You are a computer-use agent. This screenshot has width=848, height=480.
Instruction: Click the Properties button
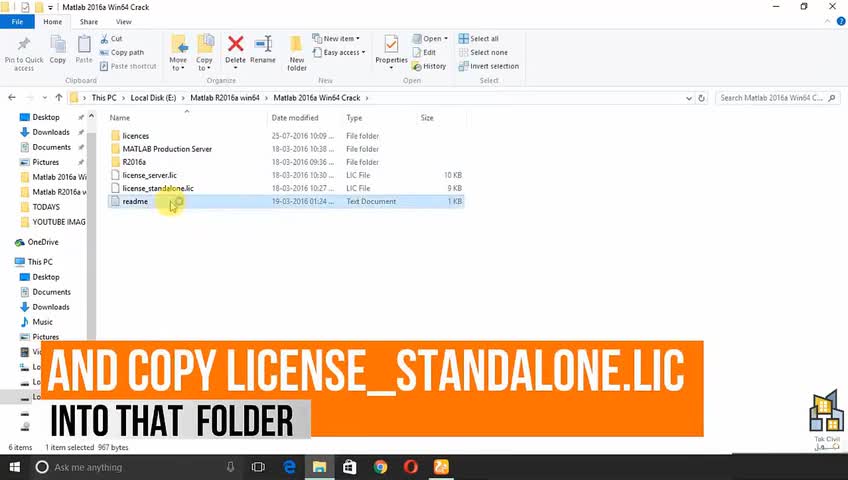point(392,52)
